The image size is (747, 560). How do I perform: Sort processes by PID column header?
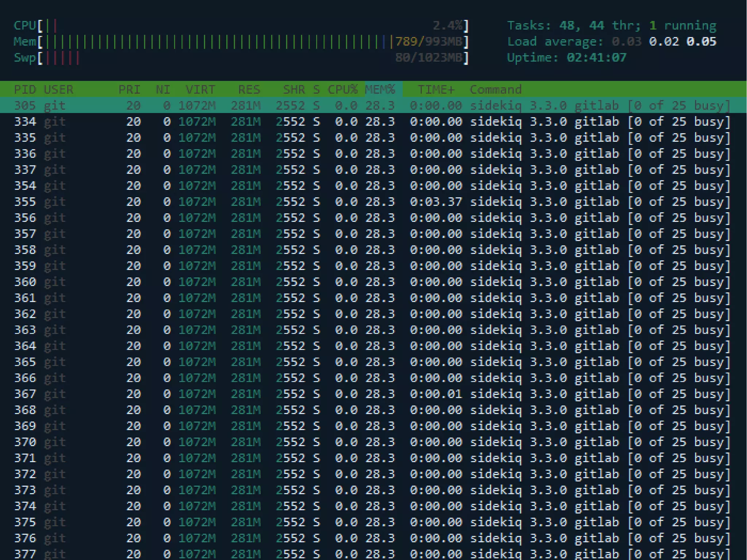25,89
